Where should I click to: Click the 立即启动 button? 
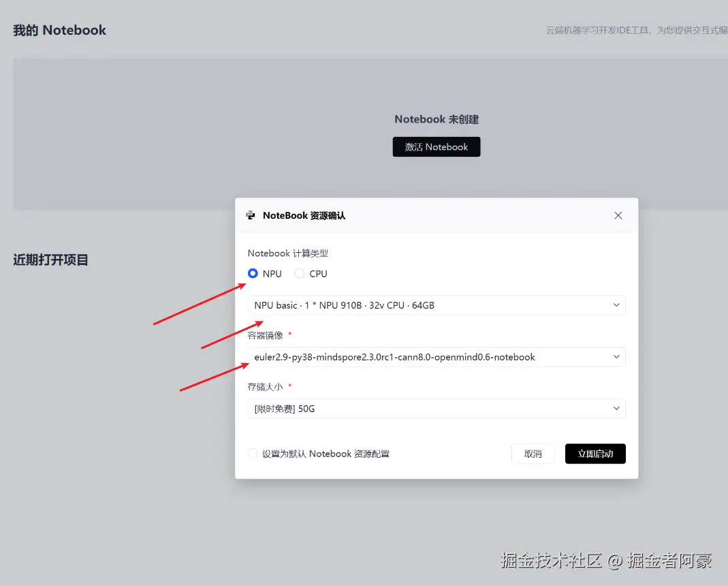click(x=595, y=454)
